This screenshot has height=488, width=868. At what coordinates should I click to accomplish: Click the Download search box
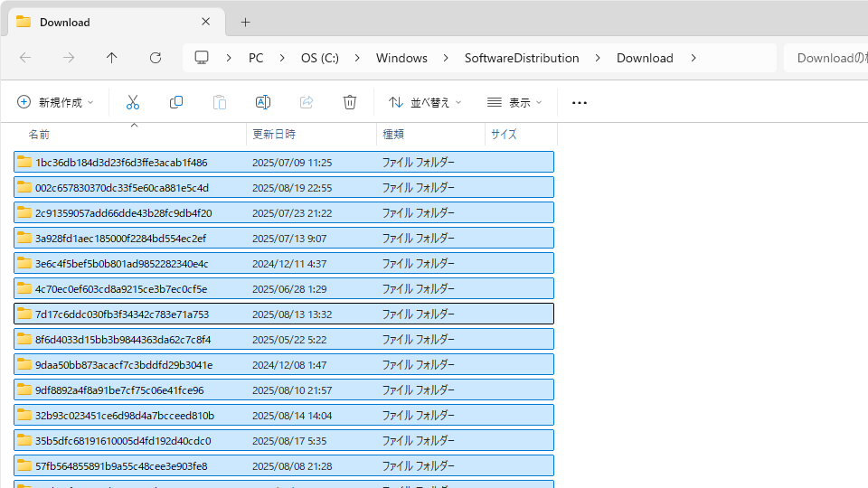coord(826,58)
